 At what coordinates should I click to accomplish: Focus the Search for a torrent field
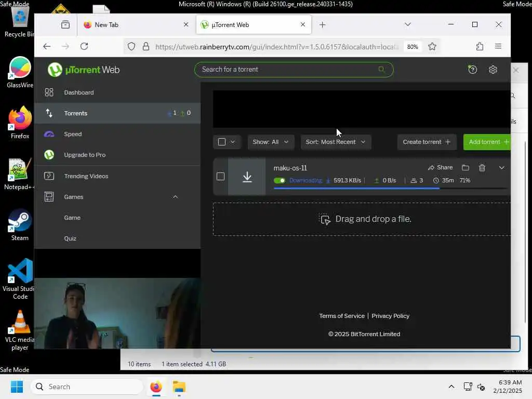pyautogui.click(x=294, y=70)
